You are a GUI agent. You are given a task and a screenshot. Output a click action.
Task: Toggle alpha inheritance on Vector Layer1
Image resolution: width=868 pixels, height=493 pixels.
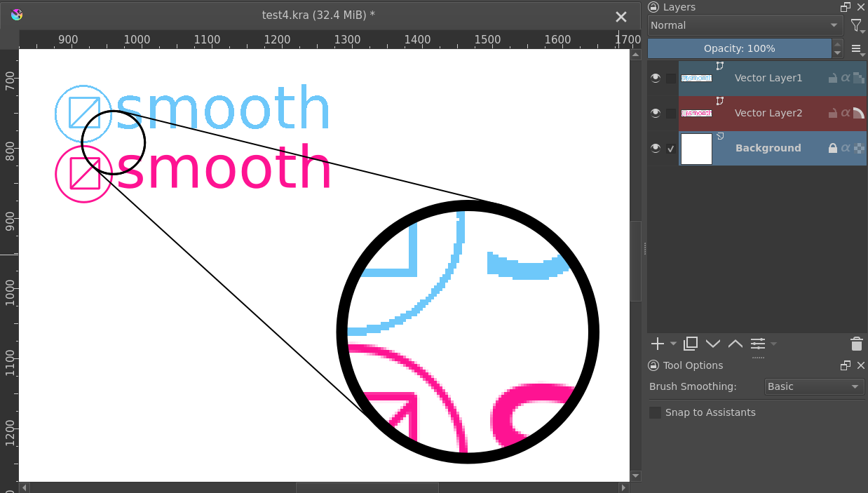pos(846,78)
